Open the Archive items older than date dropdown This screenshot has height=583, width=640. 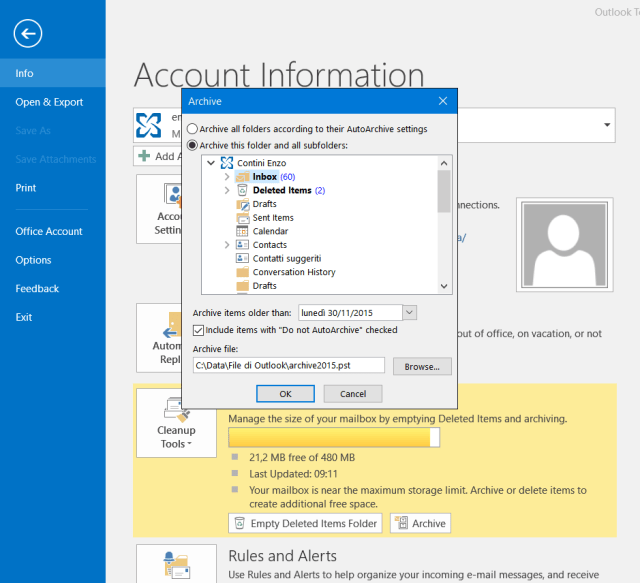tap(410, 313)
